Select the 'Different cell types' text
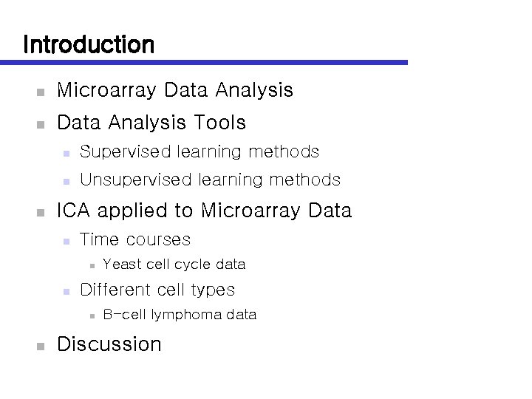This screenshot has width=532, height=399. [157, 290]
